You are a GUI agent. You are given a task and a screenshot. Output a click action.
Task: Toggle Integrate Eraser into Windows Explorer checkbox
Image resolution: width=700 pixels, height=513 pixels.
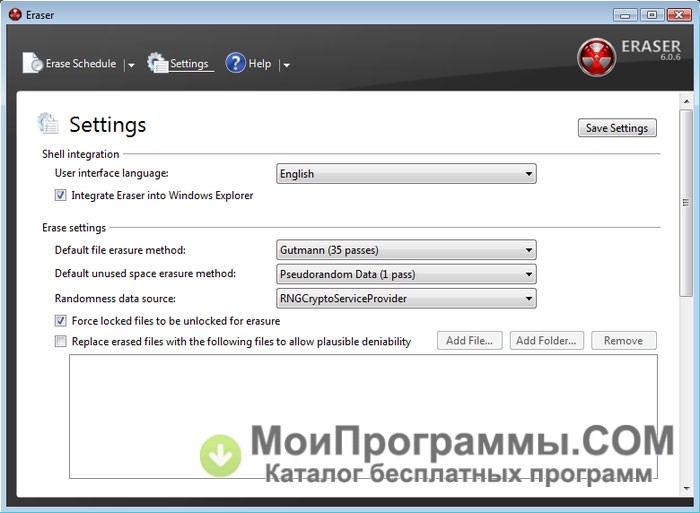click(x=61, y=196)
